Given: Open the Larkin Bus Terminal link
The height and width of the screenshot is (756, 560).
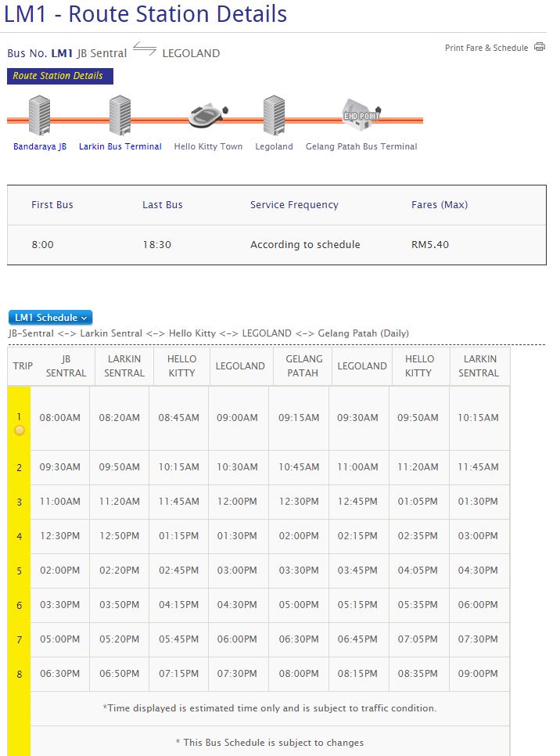Looking at the screenshot, I should [x=120, y=146].
